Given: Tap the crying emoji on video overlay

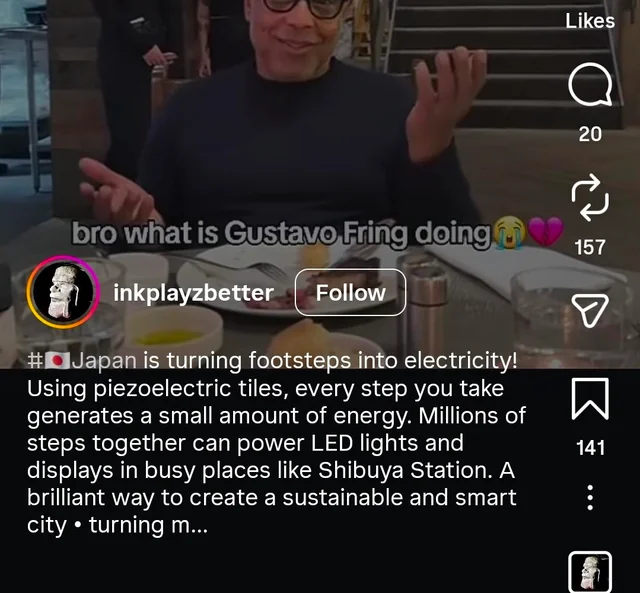Looking at the screenshot, I should tap(509, 232).
